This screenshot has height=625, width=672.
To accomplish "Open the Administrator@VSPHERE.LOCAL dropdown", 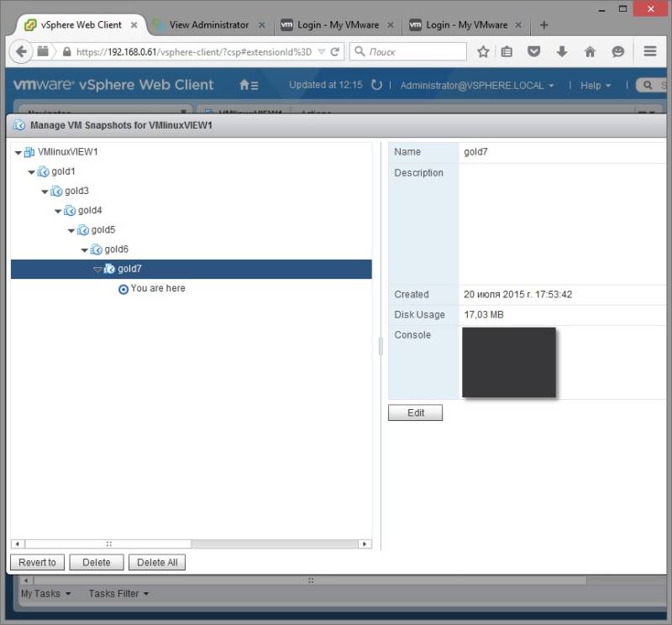I will click(477, 86).
